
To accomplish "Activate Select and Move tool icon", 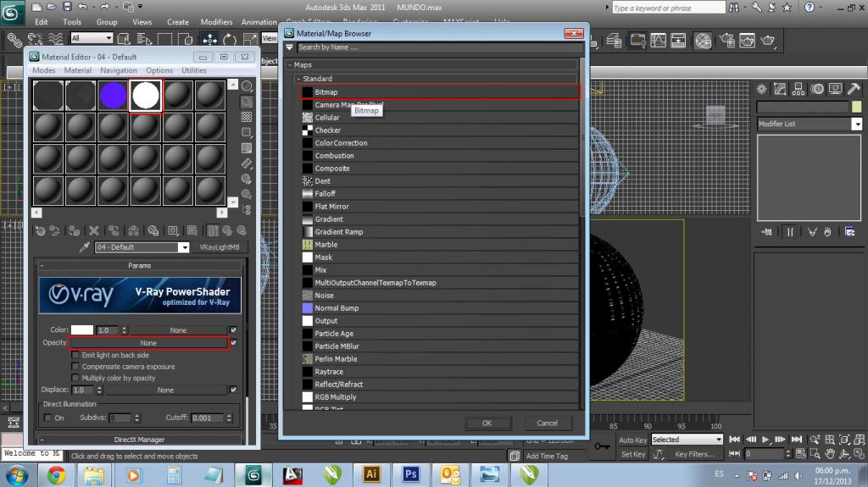I will pos(210,40).
